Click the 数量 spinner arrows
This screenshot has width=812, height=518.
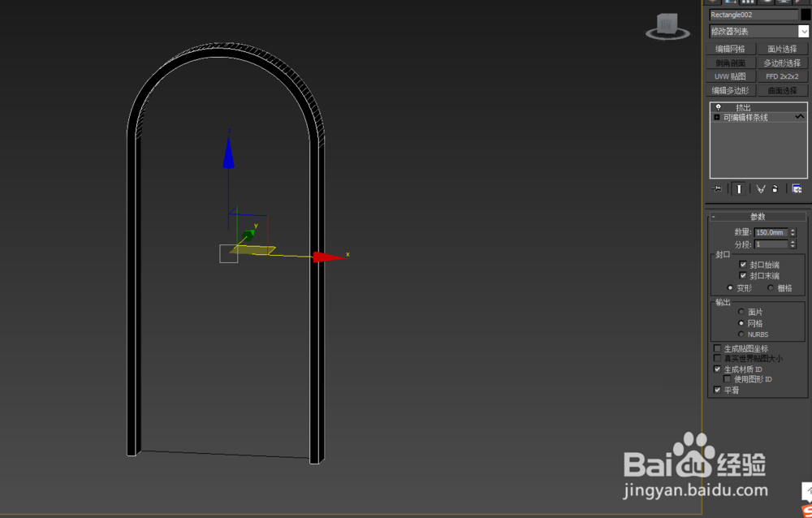click(x=793, y=232)
